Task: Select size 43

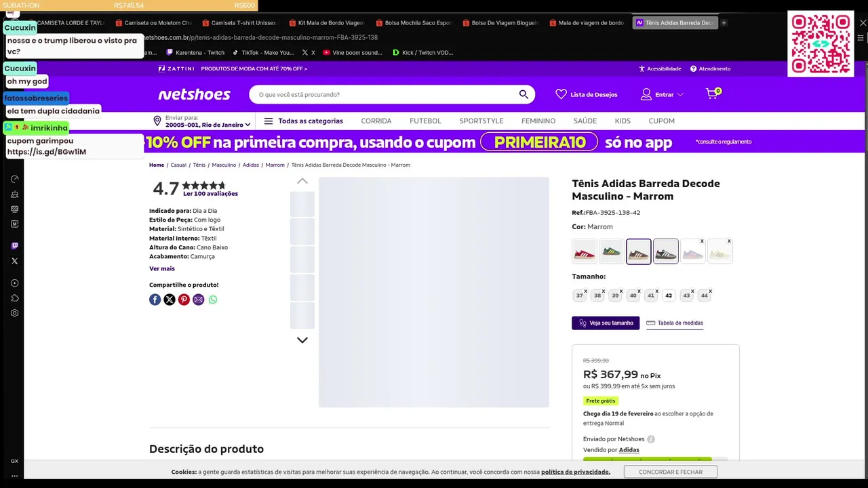Action: click(x=686, y=296)
